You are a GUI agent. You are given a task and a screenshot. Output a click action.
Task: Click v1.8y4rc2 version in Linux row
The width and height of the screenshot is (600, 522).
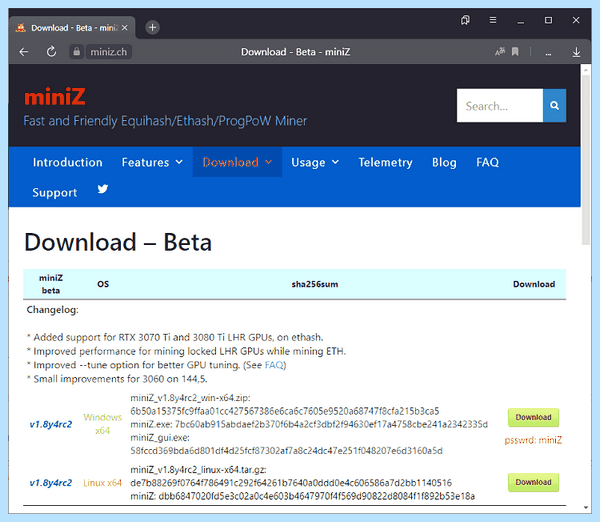[51, 483]
